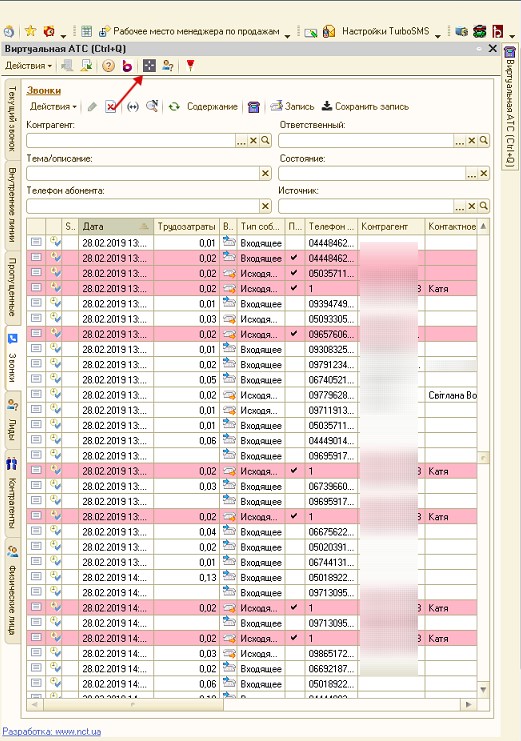Image resolution: width=521 pixels, height=741 pixels.
Task: Click the vertical scrollbar up arrow
Action: pyautogui.click(x=483, y=226)
